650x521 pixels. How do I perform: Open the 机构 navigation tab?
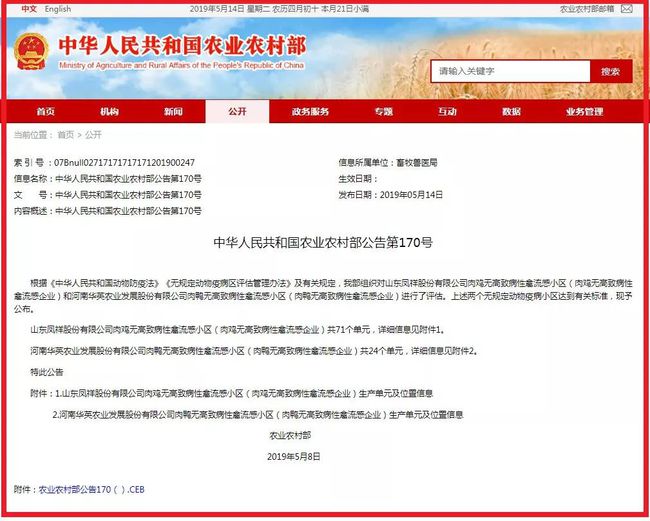(x=109, y=112)
